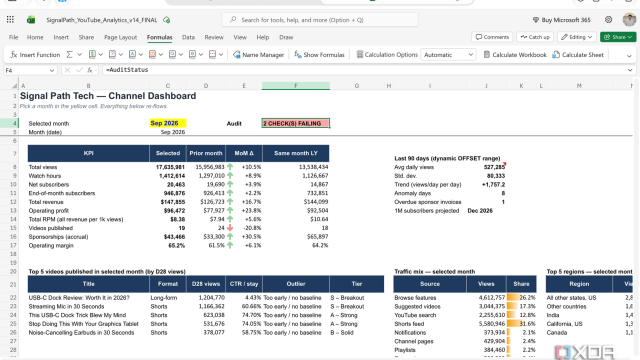The image size is (640, 360).
Task: Open the Editing mode dropdown
Action: coord(577,37)
